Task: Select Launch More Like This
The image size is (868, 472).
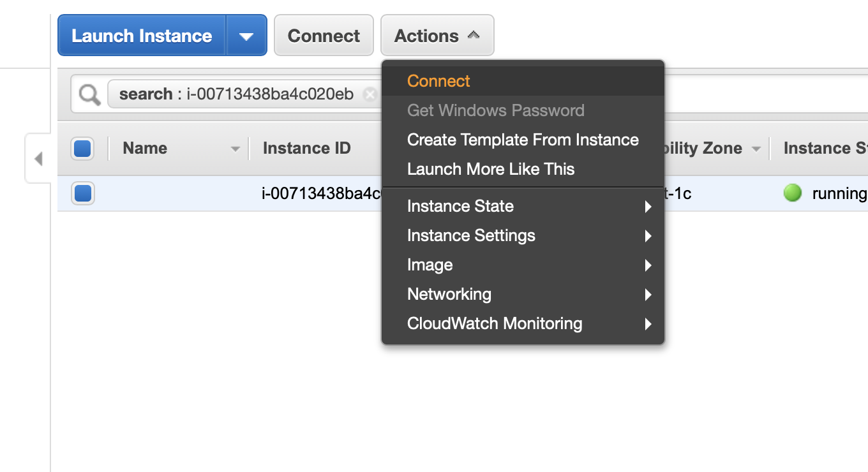Action: [523, 169]
